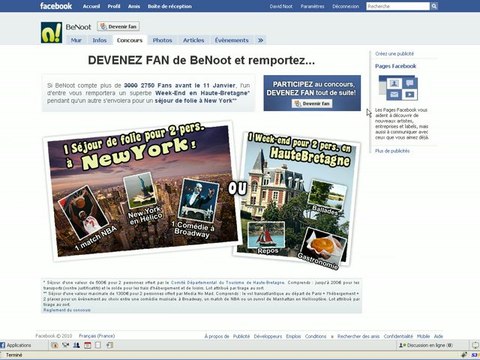The height and width of the screenshot is (360, 480).
Task: Click the search magnifier icon
Action: point(434,6)
